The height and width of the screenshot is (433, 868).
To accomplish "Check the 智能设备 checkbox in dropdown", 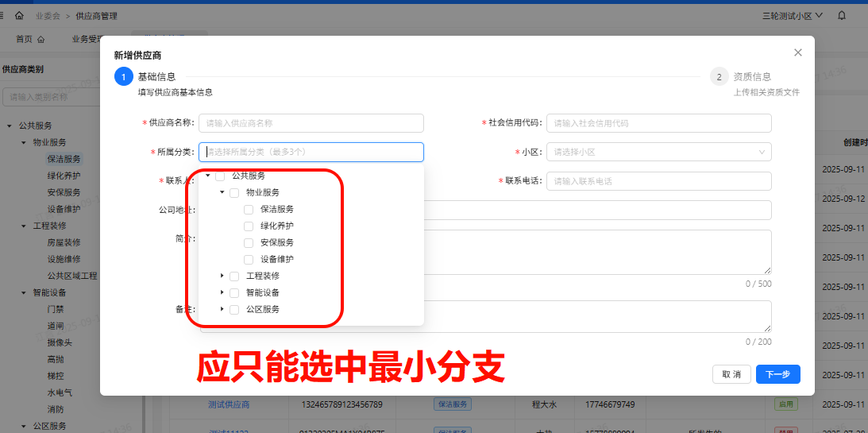I will click(x=234, y=292).
